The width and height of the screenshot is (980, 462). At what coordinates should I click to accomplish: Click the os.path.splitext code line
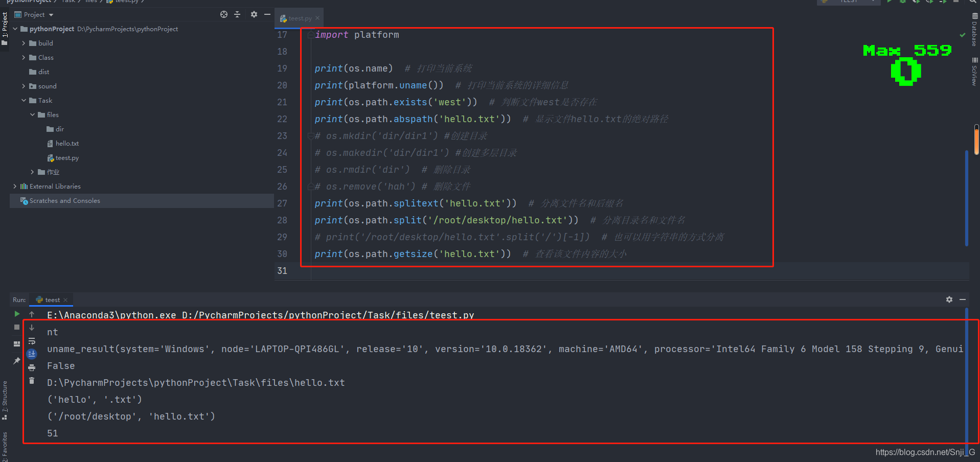(x=416, y=203)
